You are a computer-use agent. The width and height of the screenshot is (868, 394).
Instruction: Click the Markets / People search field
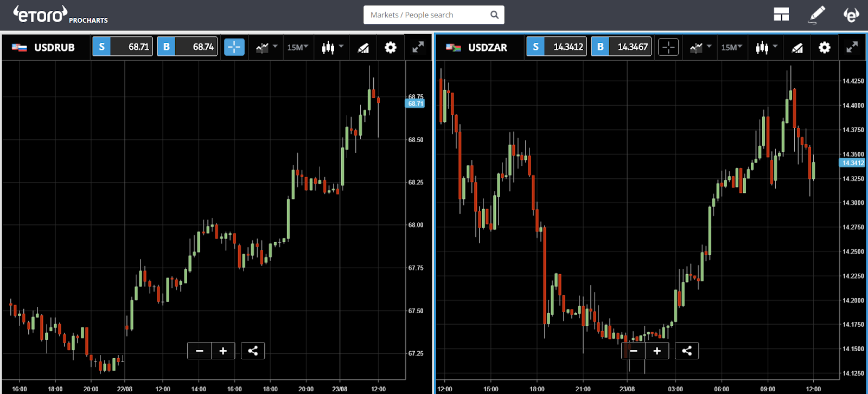tap(434, 15)
